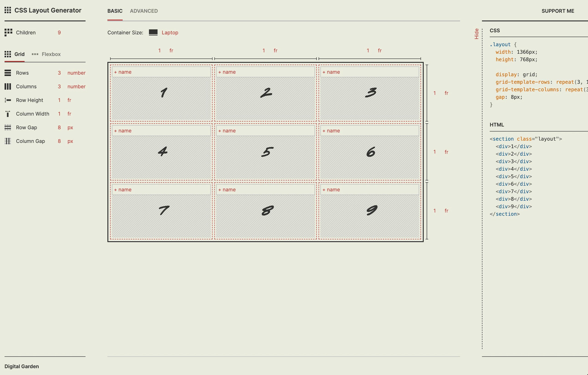Click the Row Gap icon

click(x=8, y=127)
